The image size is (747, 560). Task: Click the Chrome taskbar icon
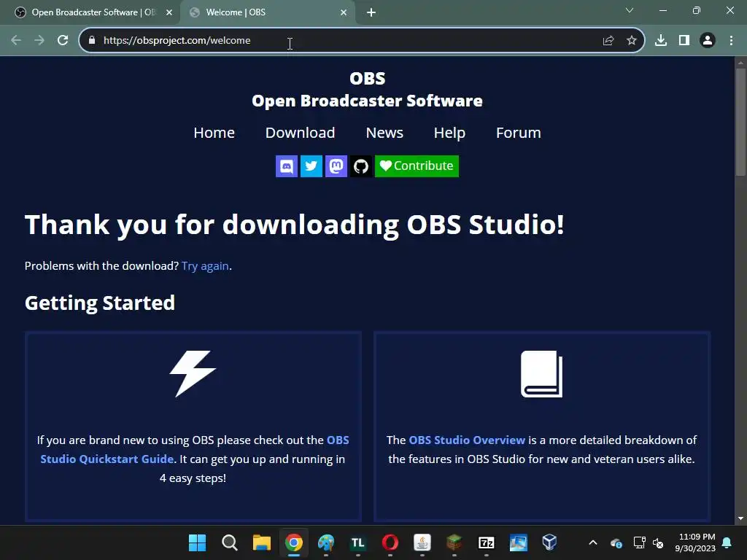(x=294, y=542)
